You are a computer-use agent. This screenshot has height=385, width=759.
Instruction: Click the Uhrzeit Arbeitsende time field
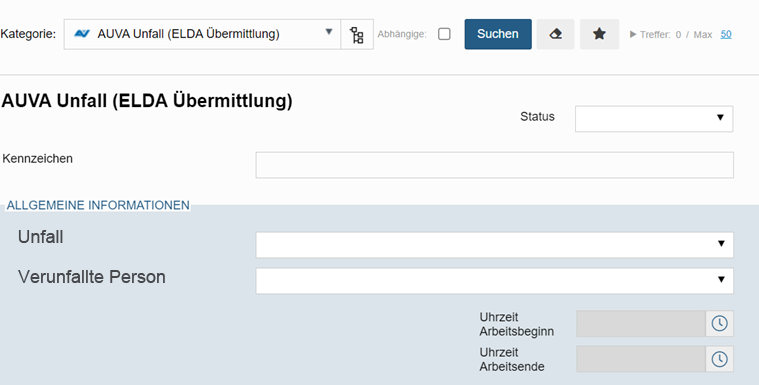point(641,359)
